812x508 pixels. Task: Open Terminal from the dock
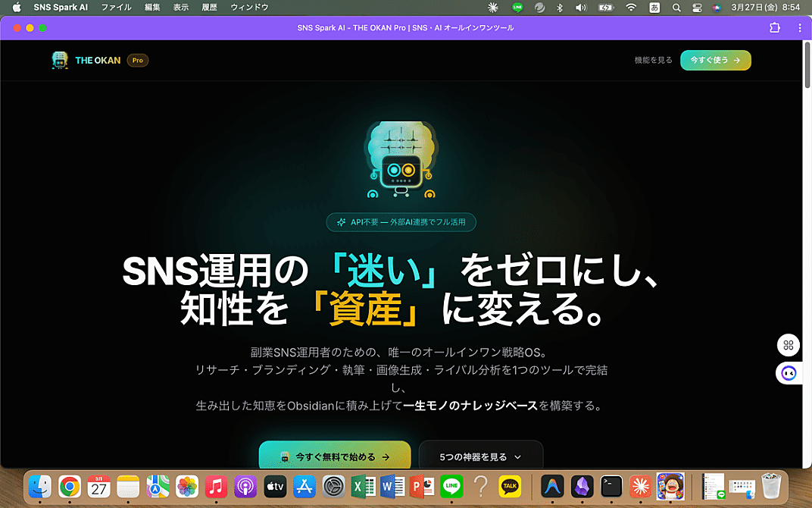click(x=611, y=486)
